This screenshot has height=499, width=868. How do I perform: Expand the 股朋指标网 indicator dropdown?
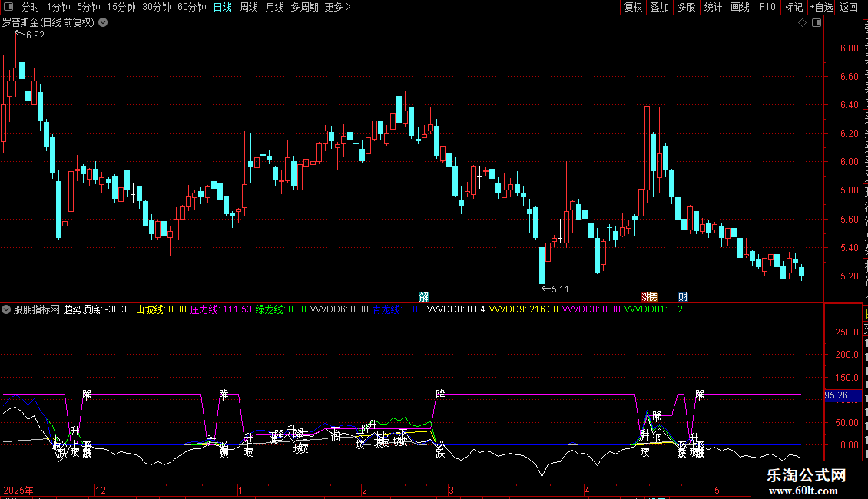click(x=6, y=309)
